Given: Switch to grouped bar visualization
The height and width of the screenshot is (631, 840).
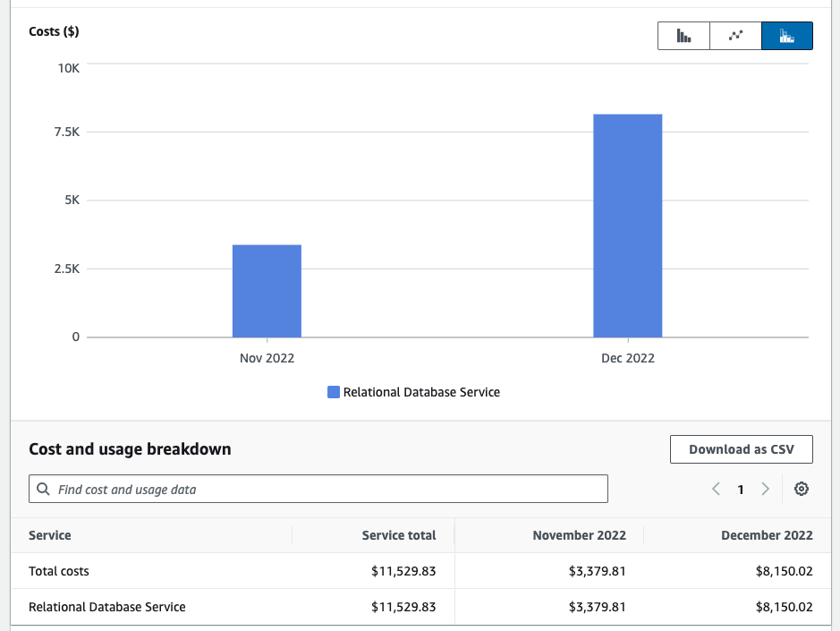Looking at the screenshot, I should [683, 35].
